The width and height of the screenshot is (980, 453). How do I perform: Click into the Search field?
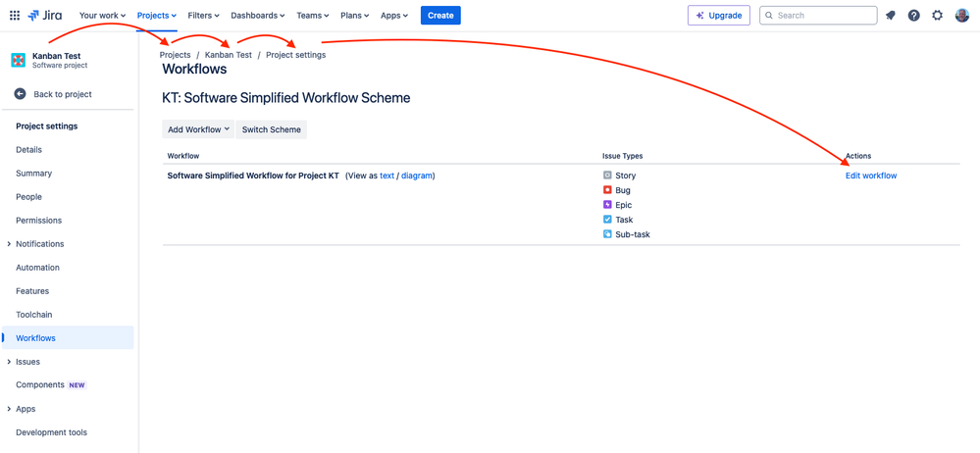coord(818,15)
